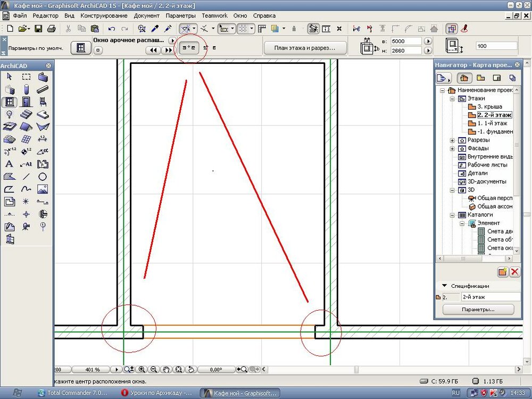Viewport: 532px width, 399px height.
Task: Select the Text tool
Action: point(10,164)
